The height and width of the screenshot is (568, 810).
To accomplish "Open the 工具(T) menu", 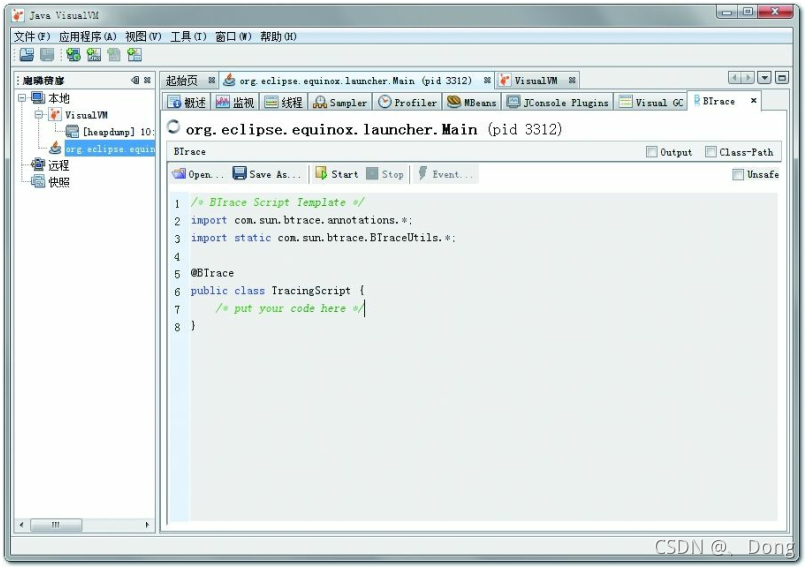I will pos(188,37).
